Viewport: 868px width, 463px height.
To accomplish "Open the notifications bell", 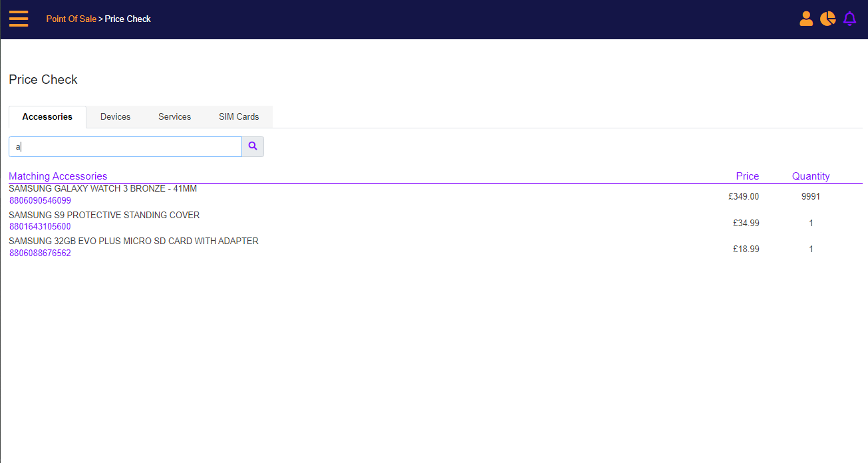I will [849, 19].
